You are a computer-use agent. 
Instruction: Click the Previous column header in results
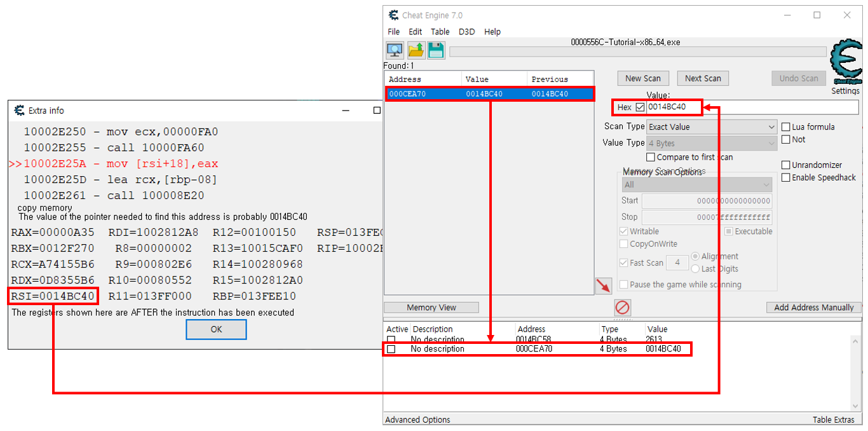(560, 79)
